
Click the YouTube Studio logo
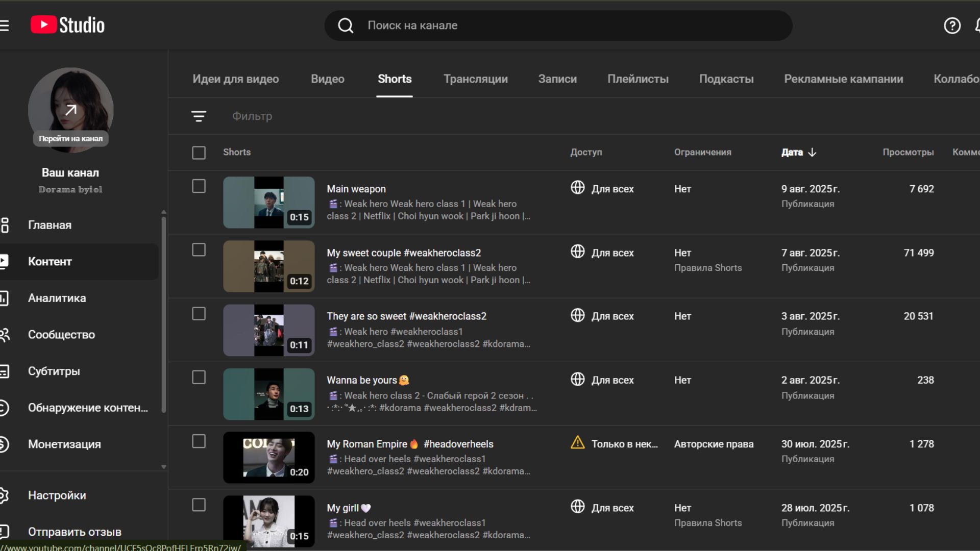67,25
